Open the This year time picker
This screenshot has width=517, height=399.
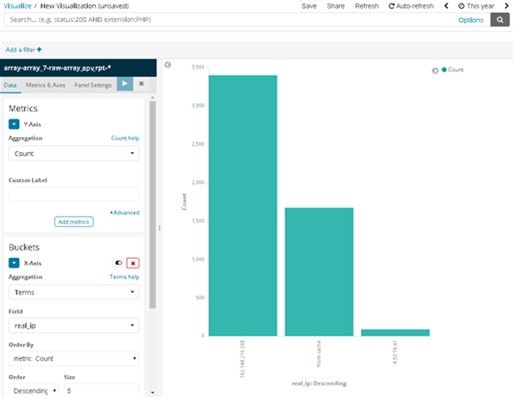[x=476, y=6]
